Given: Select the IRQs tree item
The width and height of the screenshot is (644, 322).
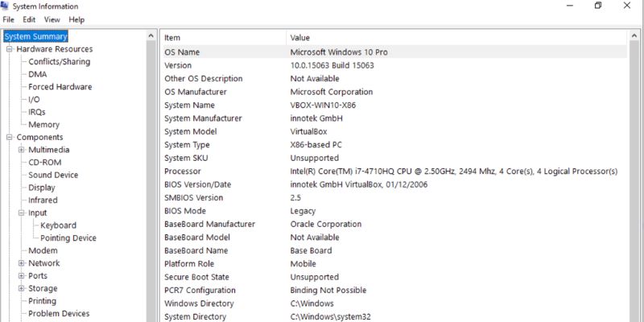Looking at the screenshot, I should click(37, 112).
